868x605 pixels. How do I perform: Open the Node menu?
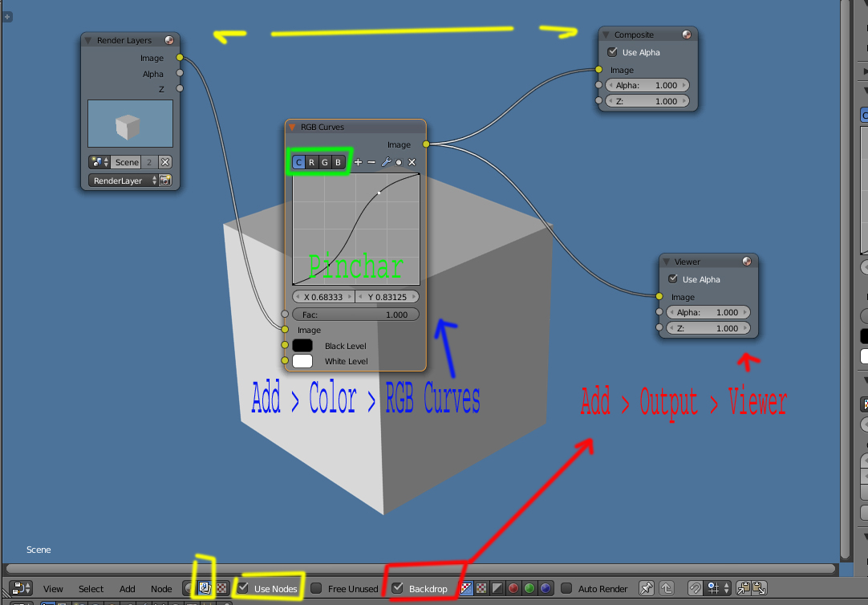tap(161, 588)
